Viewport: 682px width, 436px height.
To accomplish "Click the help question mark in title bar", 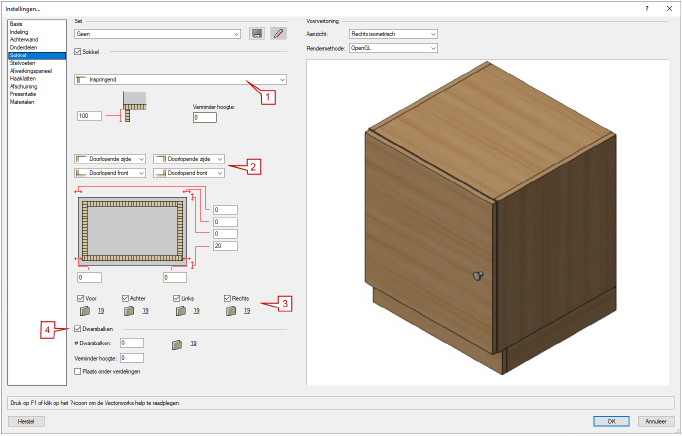I will pyautogui.click(x=647, y=8).
